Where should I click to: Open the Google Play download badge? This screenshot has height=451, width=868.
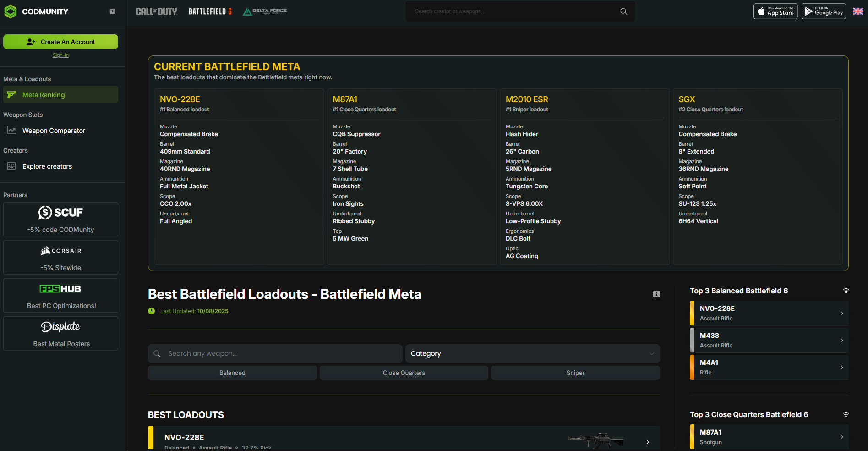point(824,11)
